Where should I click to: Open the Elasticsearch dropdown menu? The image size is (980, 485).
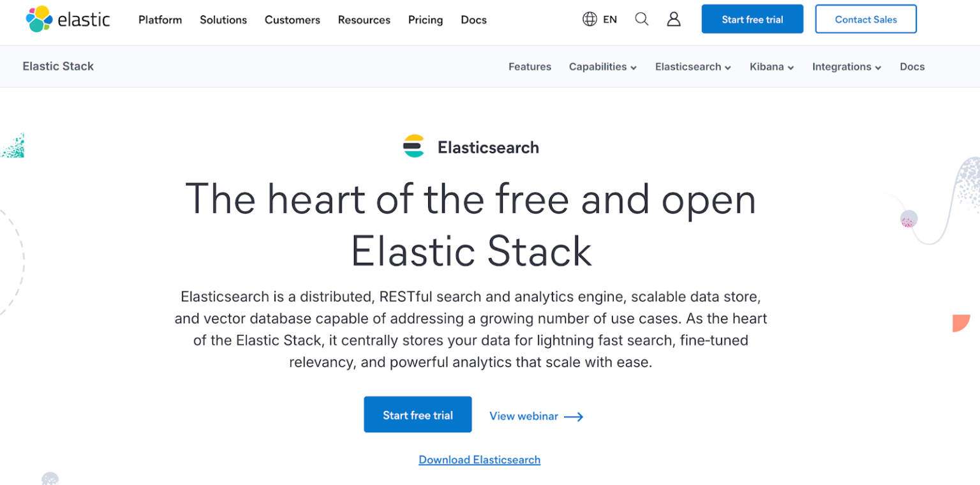tap(693, 66)
